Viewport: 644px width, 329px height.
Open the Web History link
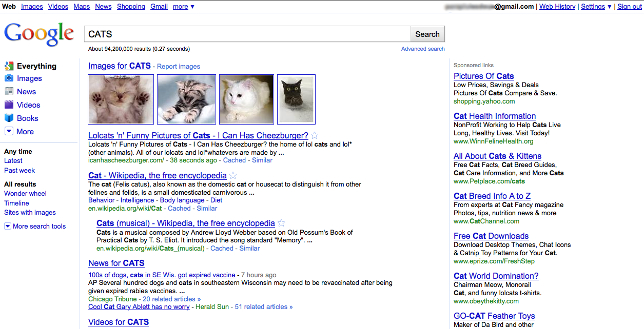click(557, 6)
